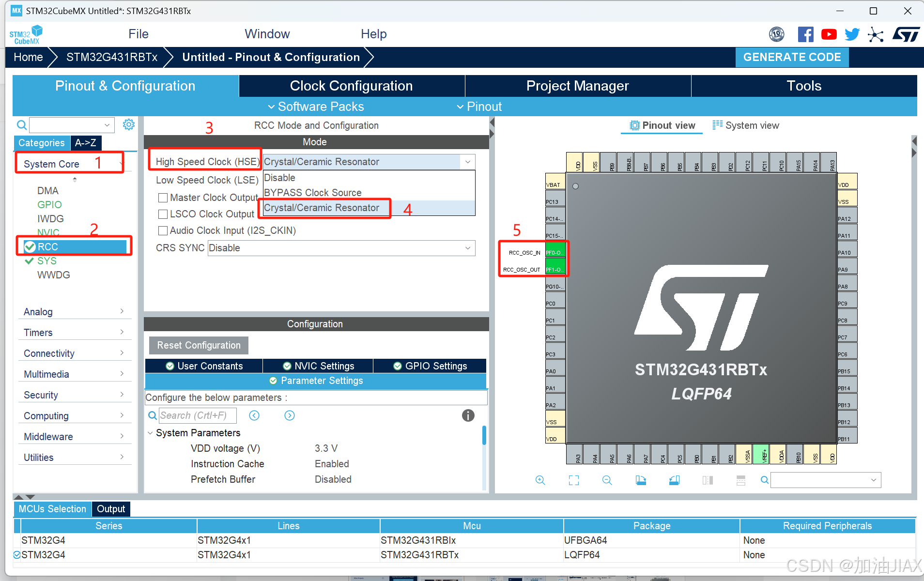Viewport: 924px width, 581px height.
Task: Rotate the chip counter-clockwise
Action: pos(674,480)
